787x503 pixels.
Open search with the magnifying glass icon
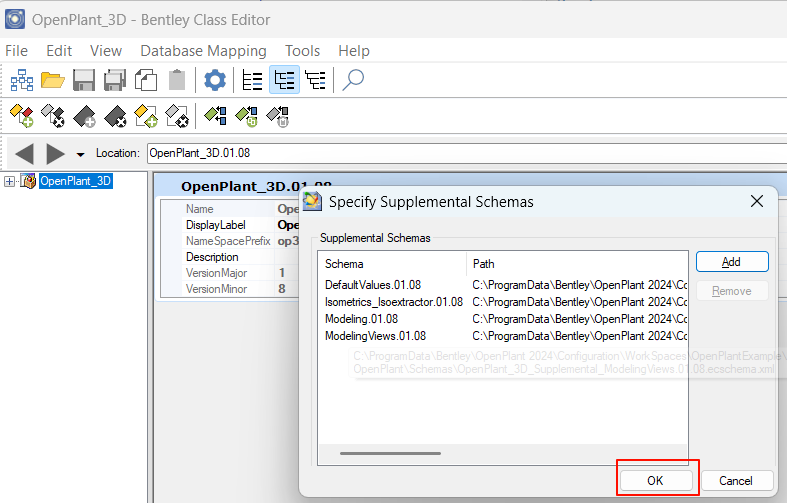tap(353, 80)
